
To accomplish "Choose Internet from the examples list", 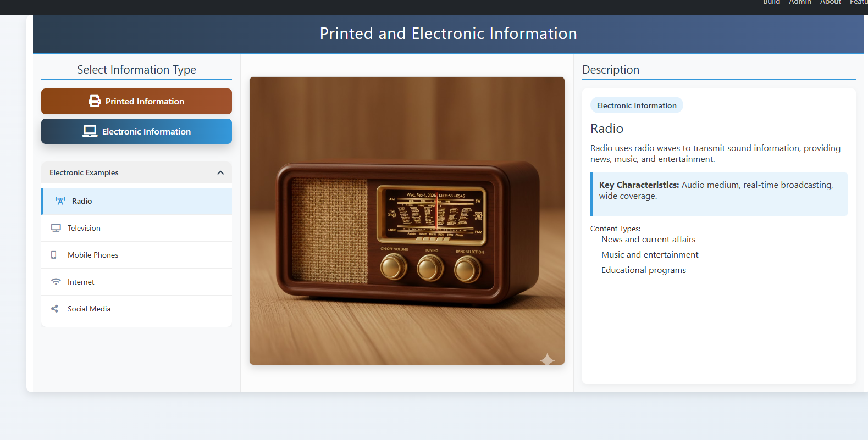I will click(x=136, y=282).
